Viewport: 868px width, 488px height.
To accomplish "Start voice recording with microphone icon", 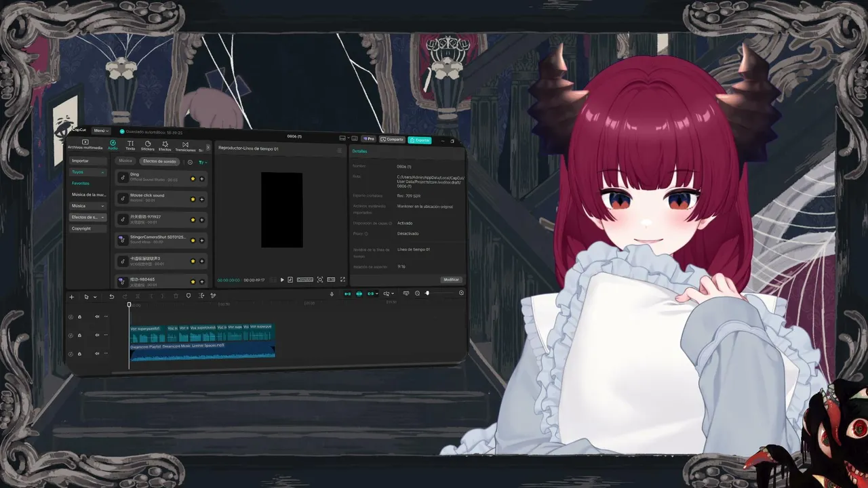I will click(x=332, y=293).
